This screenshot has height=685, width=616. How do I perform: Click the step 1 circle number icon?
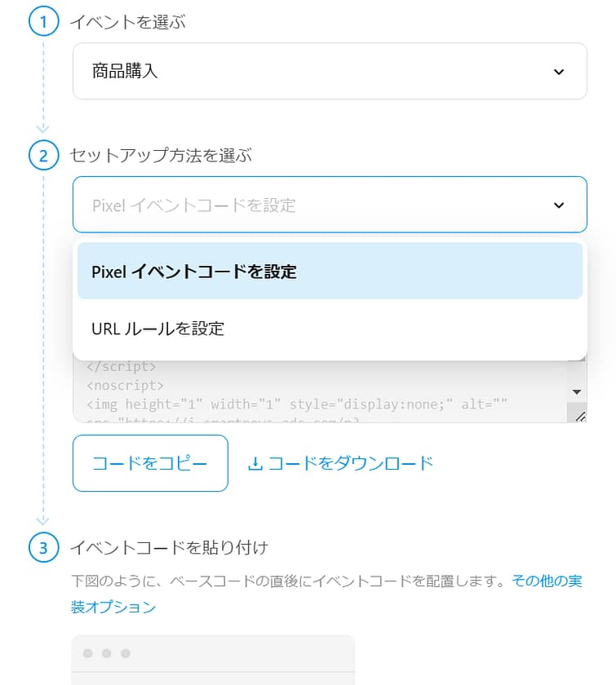click(x=44, y=22)
